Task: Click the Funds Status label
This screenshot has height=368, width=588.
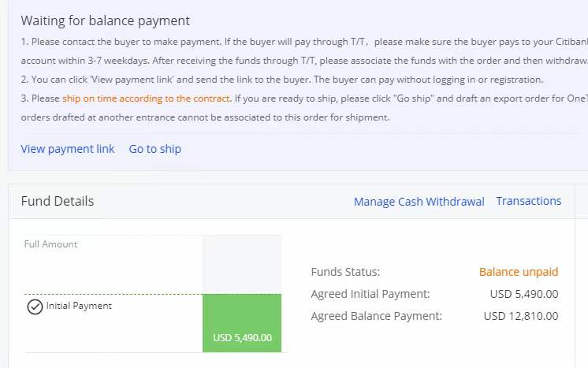Action: tap(346, 272)
